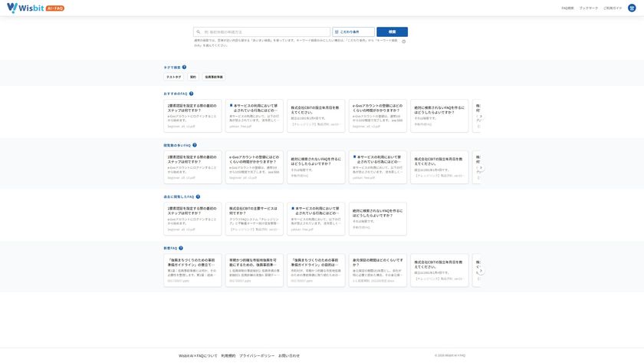Open the user account avatar menu
Image resolution: width=644 pixels, height=363 pixels.
pyautogui.click(x=632, y=8)
